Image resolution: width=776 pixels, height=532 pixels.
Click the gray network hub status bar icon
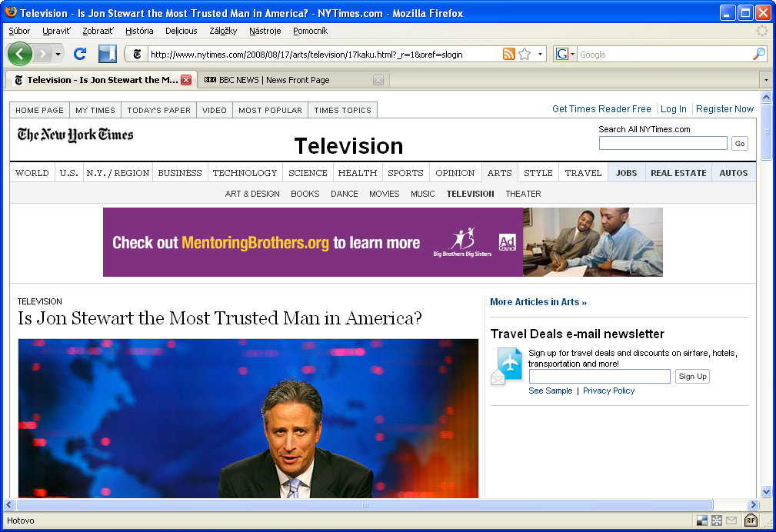point(717,520)
